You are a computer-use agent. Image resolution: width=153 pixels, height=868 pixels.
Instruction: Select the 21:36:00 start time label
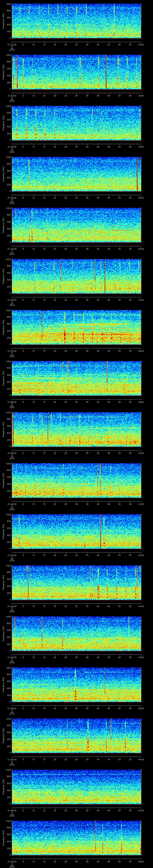click(x=12, y=300)
